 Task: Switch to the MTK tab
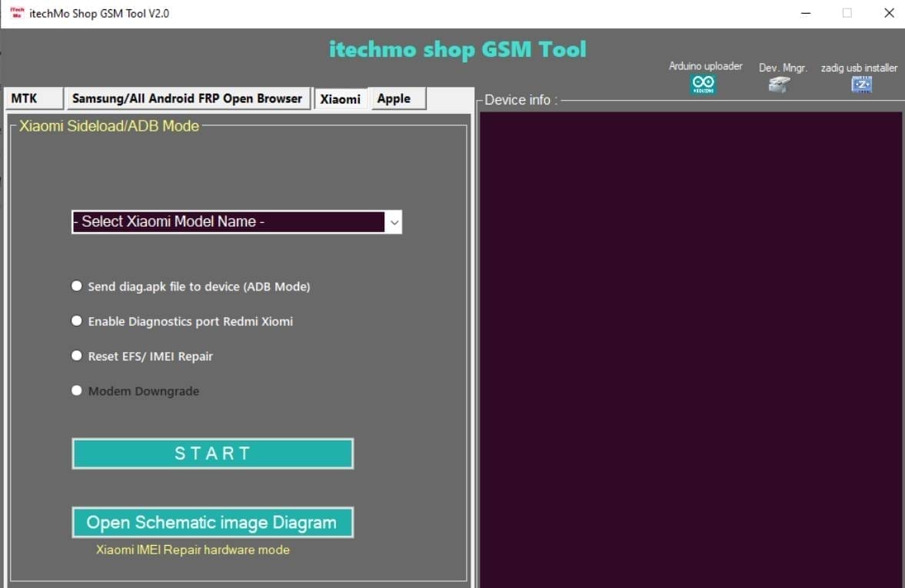coord(23,98)
